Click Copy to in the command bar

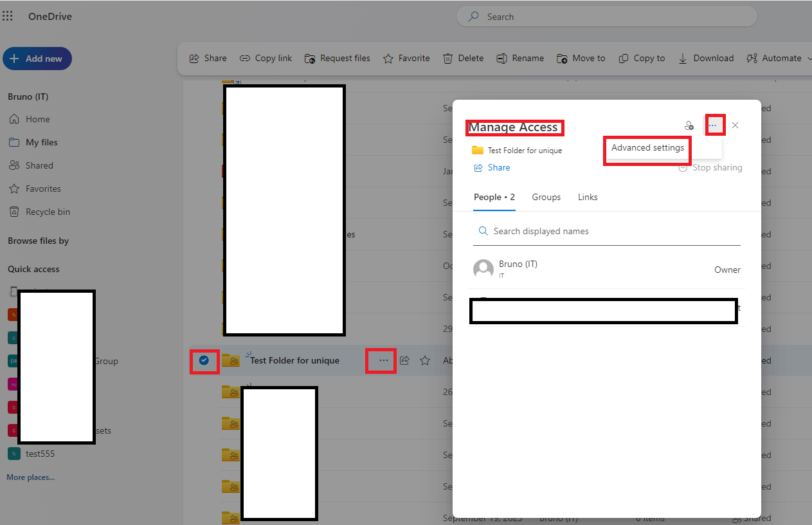(x=642, y=58)
